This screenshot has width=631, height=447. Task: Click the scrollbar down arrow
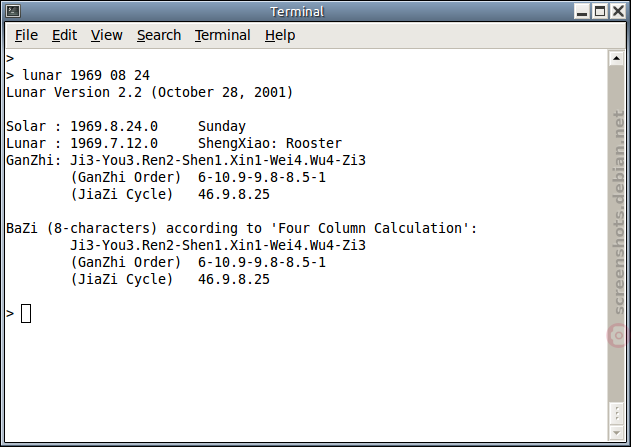click(617, 433)
